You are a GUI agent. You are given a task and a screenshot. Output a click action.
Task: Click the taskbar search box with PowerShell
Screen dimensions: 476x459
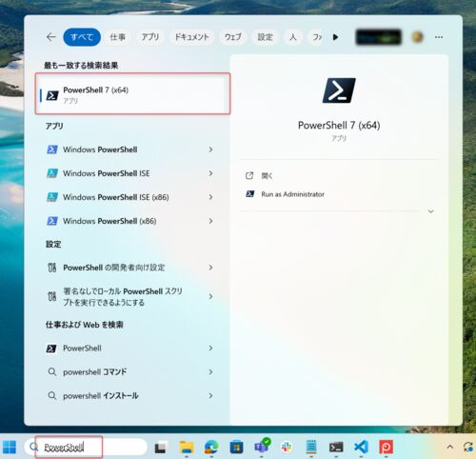(x=86, y=448)
